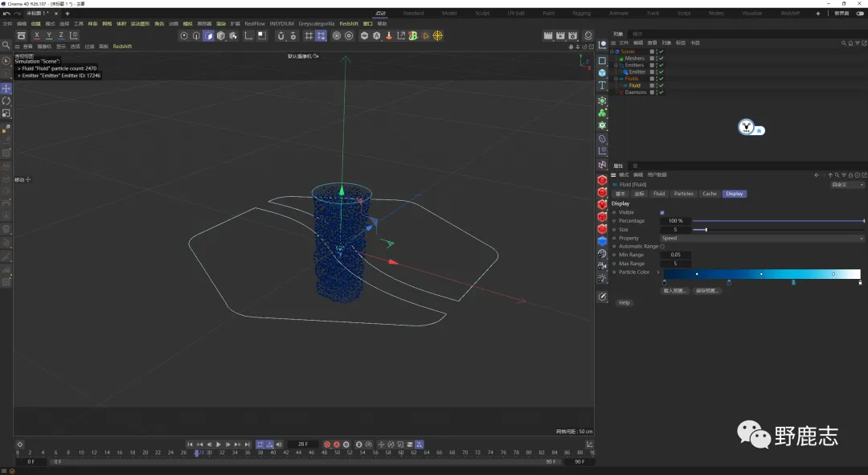Select the Move tool in left toolbar
Screen dimensions: 868x475
6,88
